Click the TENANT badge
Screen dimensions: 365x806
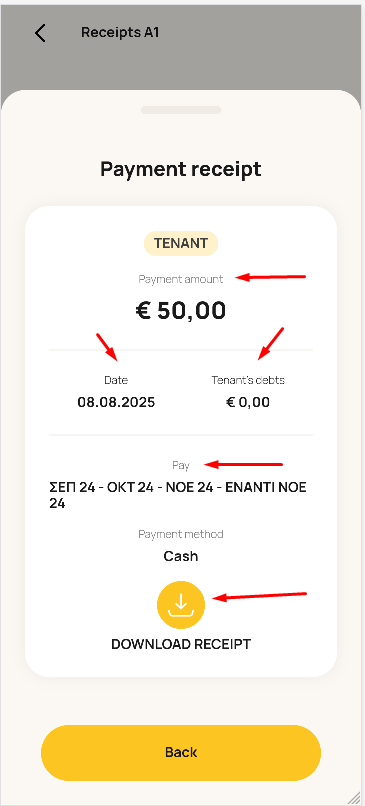[181, 244]
